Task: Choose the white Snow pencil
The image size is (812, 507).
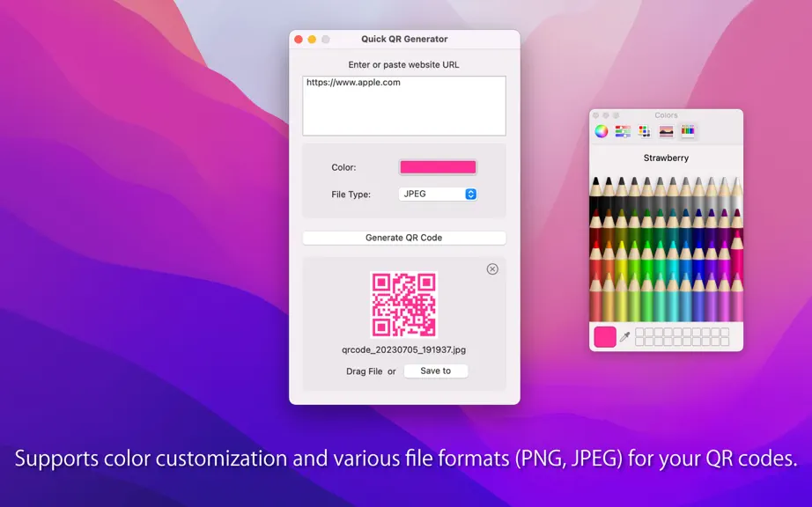Action: click(x=736, y=194)
